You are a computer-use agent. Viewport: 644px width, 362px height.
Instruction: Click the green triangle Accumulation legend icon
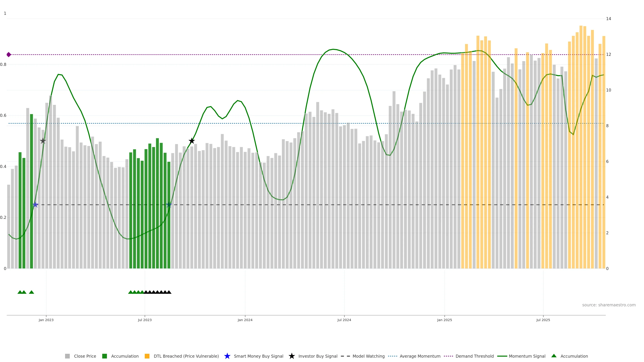554,356
